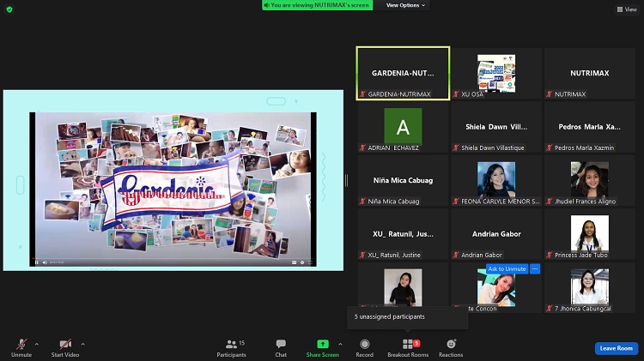
Task: Select the XU OSA participant tile
Action: pos(496,73)
